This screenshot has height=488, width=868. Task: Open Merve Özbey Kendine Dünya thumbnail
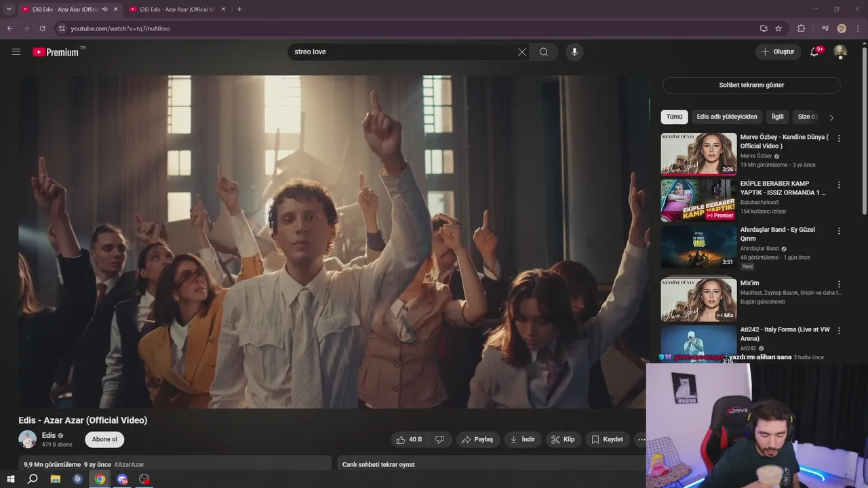698,154
